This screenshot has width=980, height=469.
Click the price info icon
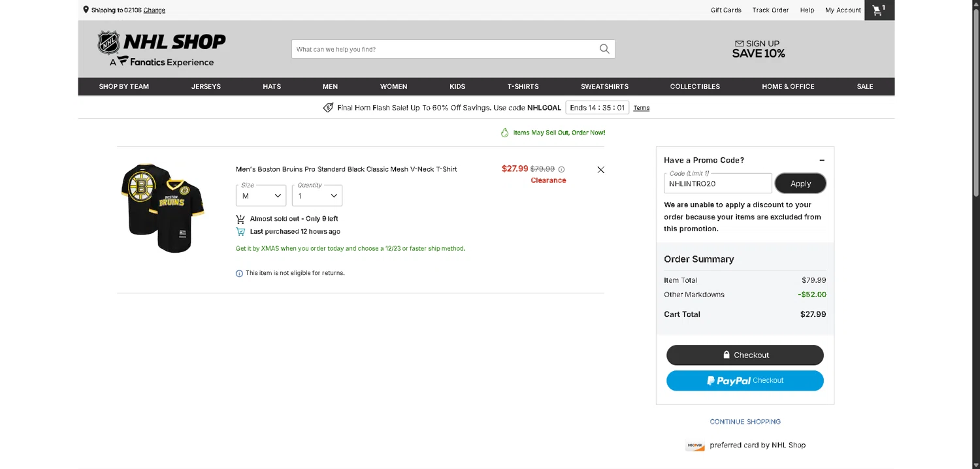click(561, 169)
